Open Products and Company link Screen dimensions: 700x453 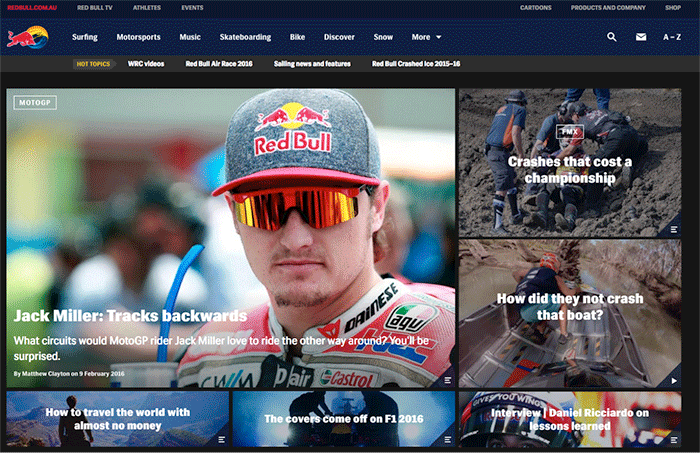(608, 8)
